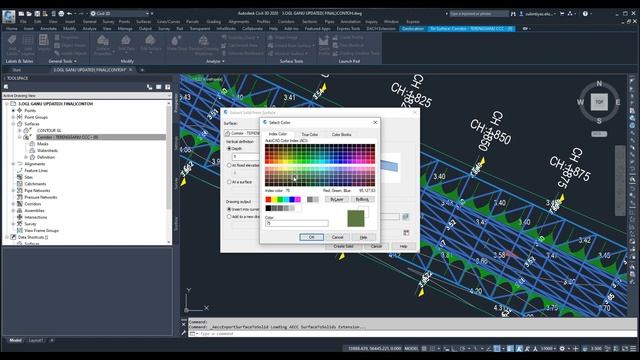Click OK in Select Color dialog

pos(311,237)
